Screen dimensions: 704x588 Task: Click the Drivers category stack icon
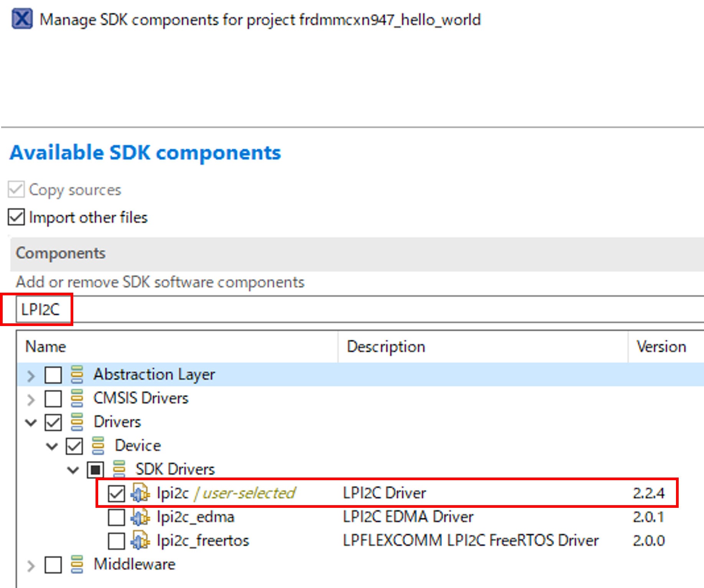(77, 422)
